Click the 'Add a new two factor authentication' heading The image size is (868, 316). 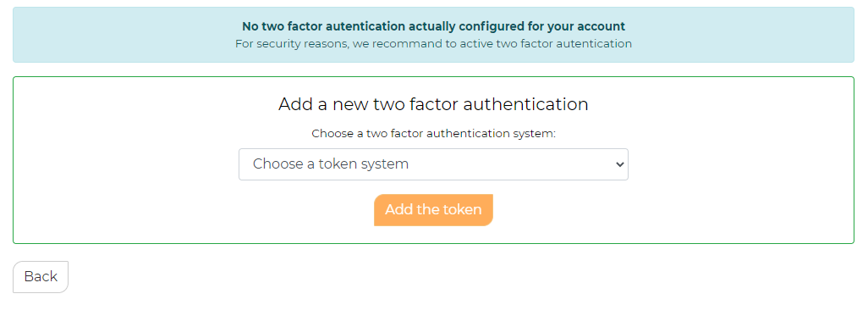click(x=433, y=104)
